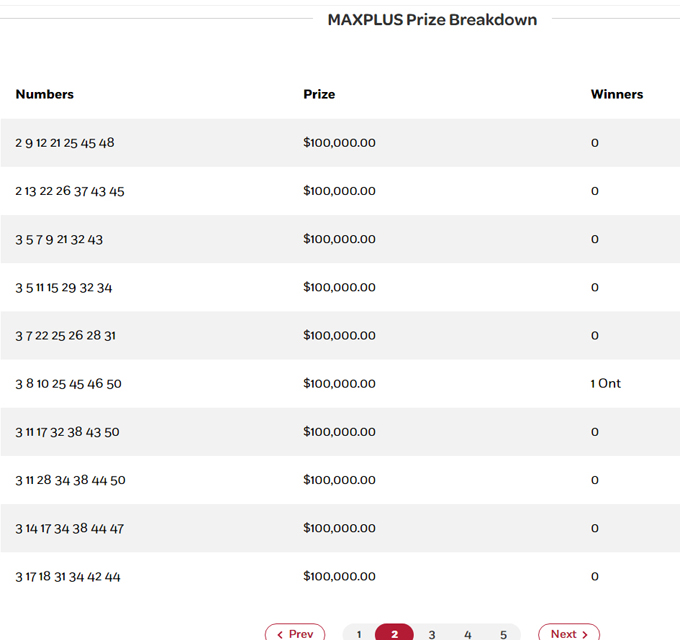This screenshot has height=640, width=680.
Task: Jump to page 3 of results
Action: click(431, 634)
